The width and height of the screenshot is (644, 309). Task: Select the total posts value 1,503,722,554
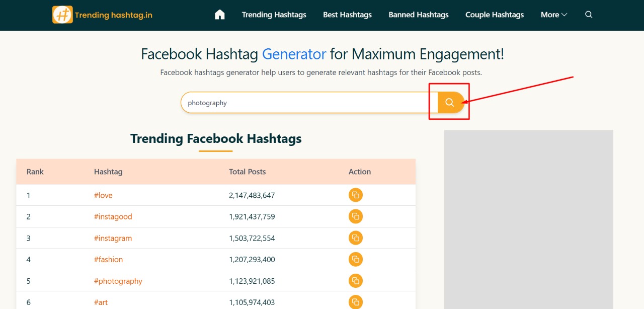point(252,238)
